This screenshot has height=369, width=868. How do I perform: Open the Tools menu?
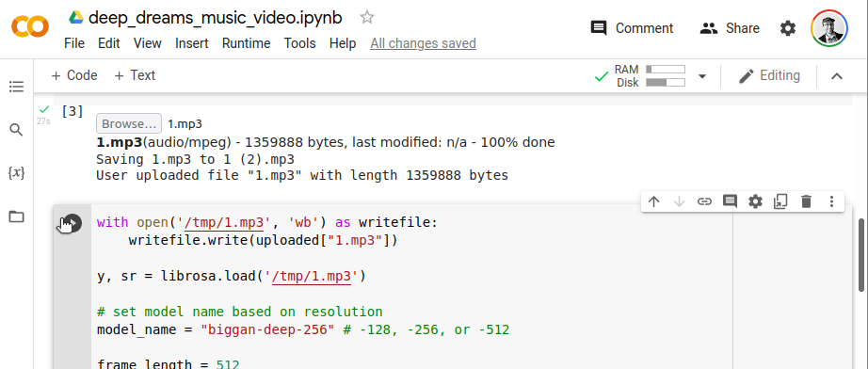coord(300,43)
